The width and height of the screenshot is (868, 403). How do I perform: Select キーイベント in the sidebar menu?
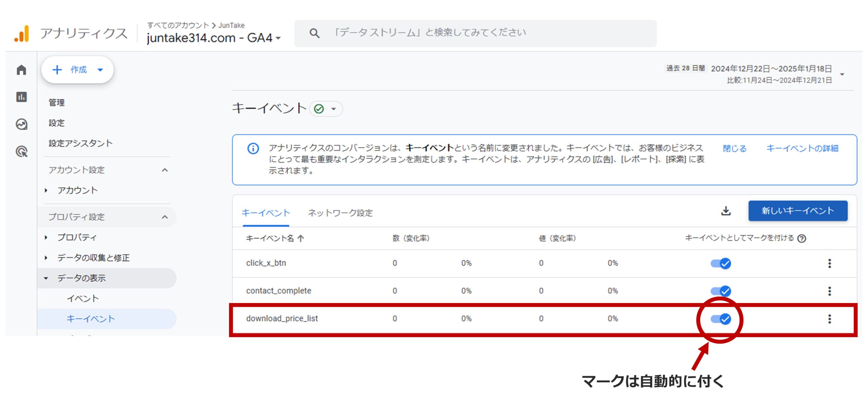[x=91, y=319]
